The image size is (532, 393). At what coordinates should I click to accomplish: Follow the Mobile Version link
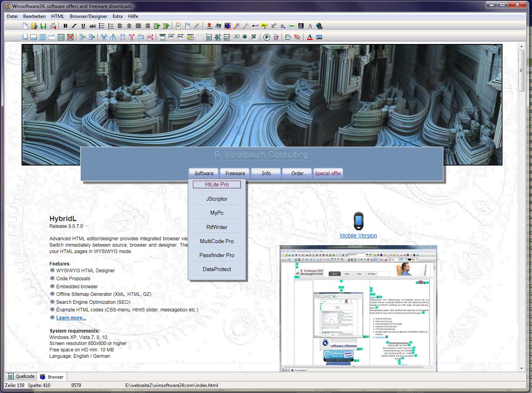coord(358,235)
